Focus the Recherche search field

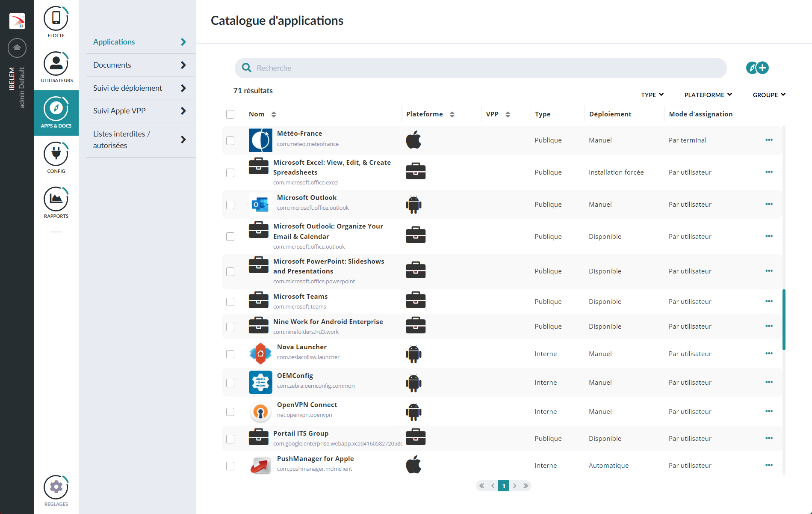[481, 68]
